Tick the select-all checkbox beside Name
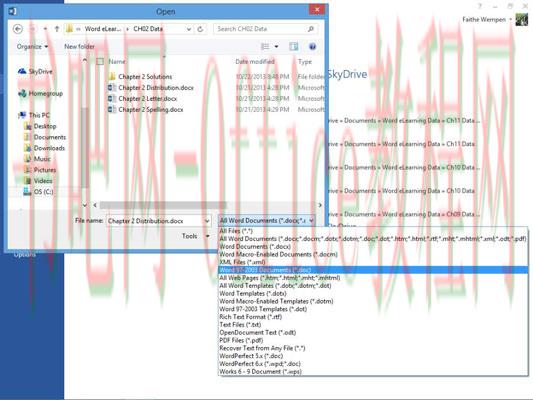 (100, 62)
